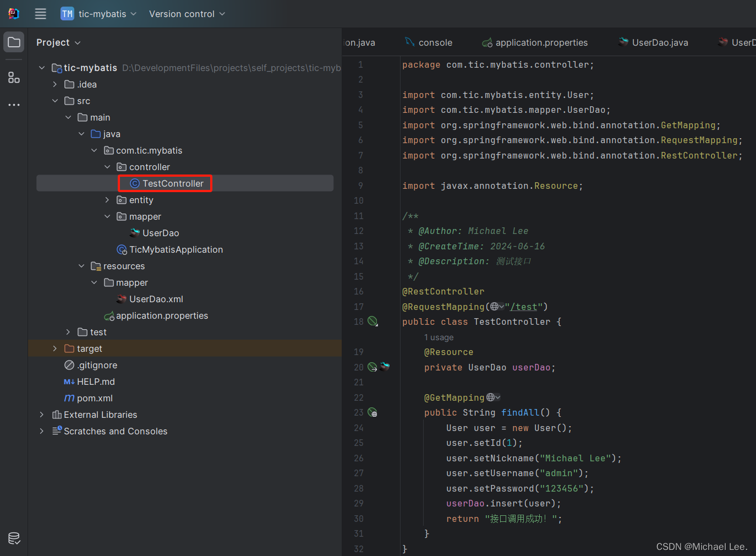
Task: Open the Project tool window folder icon
Action: tap(14, 42)
